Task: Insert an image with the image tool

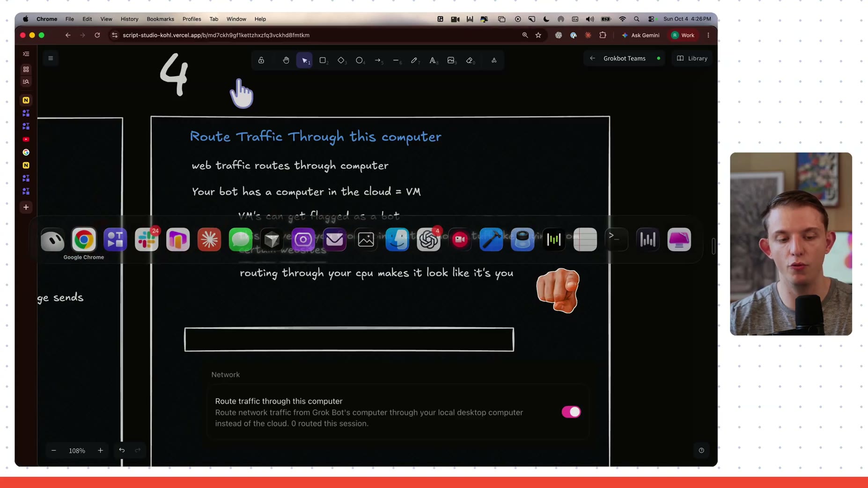Action: click(451, 60)
